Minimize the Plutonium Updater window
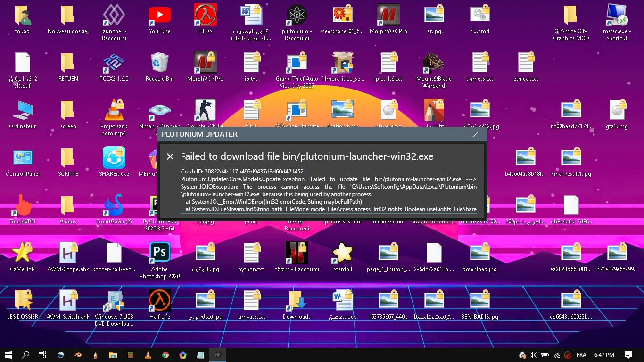Screen dimensions: 644x362 [454, 134]
